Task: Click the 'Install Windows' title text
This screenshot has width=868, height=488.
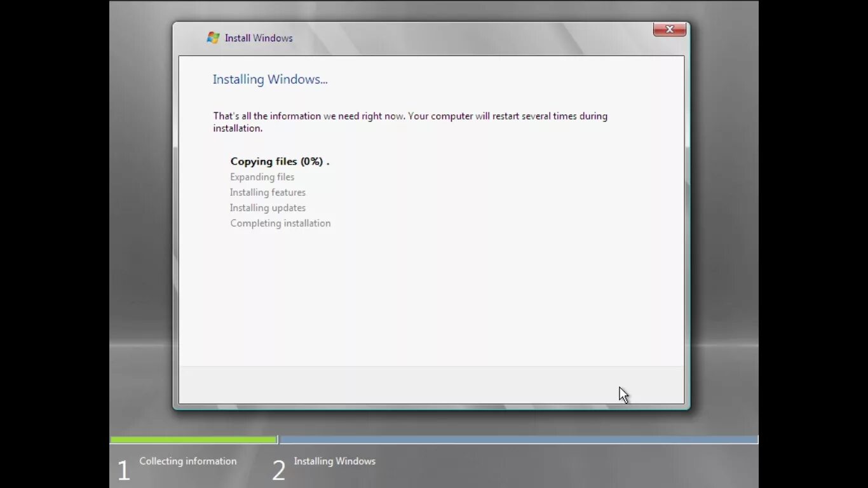Action: [259, 38]
